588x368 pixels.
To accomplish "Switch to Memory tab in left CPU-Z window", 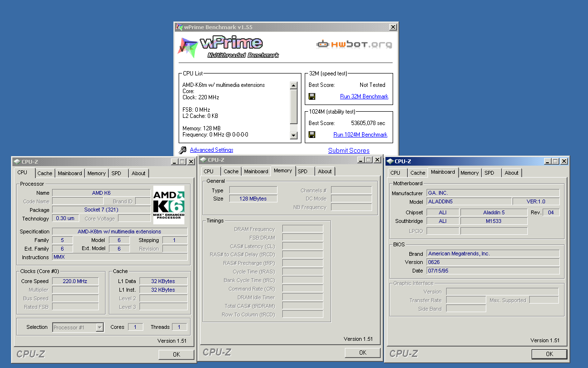I will [96, 173].
